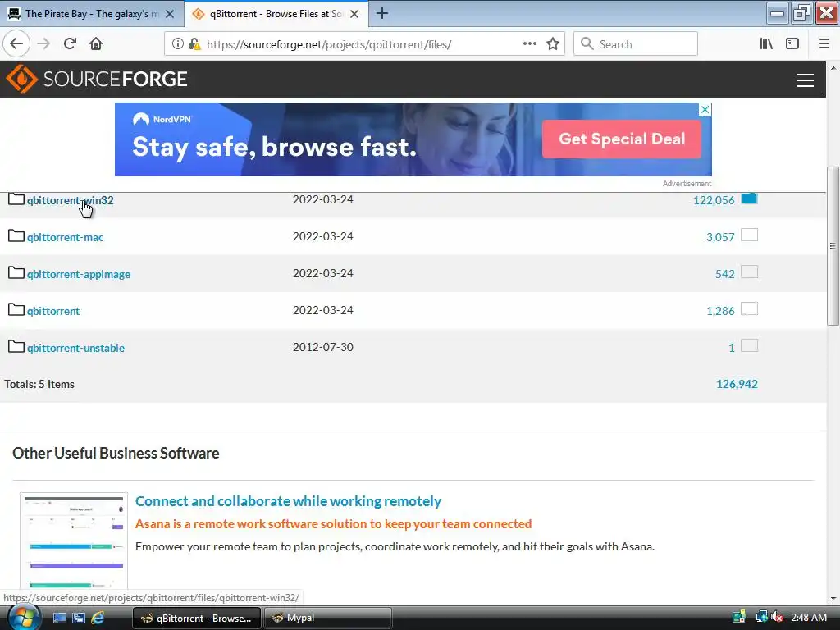The height and width of the screenshot is (630, 840).
Task: Open the SourceForge site hamburger menu
Action: click(806, 80)
